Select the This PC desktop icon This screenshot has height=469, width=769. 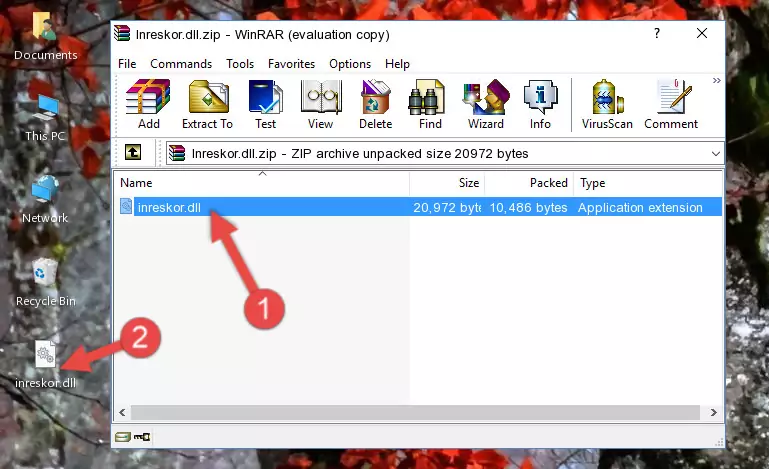[x=45, y=118]
